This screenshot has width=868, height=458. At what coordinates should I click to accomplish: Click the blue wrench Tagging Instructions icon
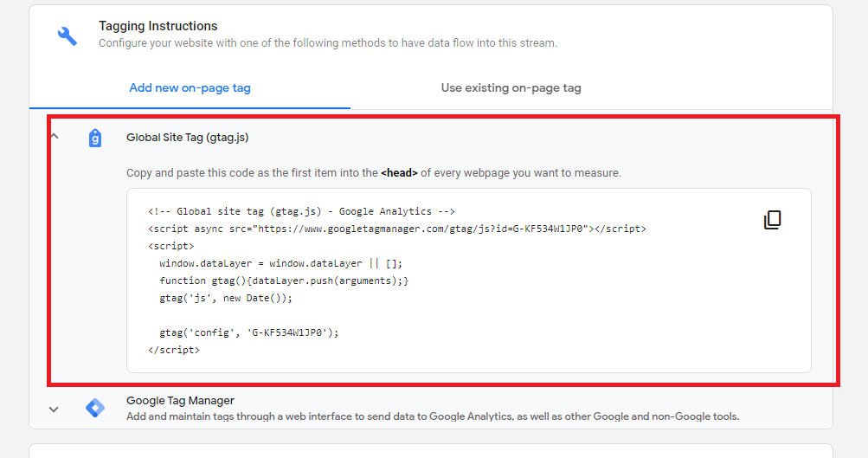(68, 36)
